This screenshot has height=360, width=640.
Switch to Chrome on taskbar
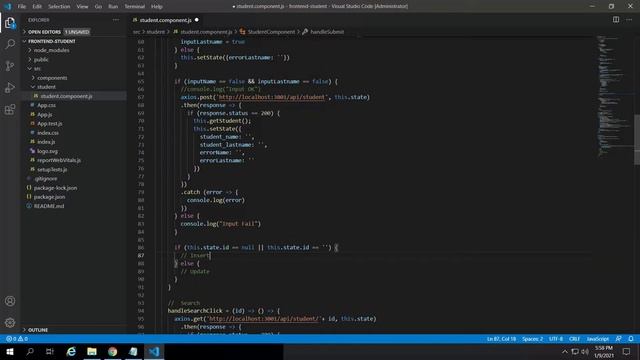coord(113,351)
